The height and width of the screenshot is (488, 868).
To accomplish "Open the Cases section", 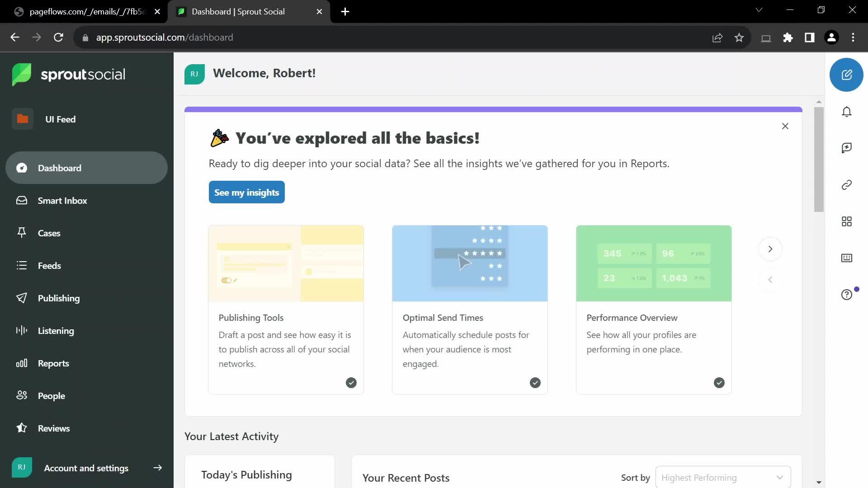I will tap(49, 232).
